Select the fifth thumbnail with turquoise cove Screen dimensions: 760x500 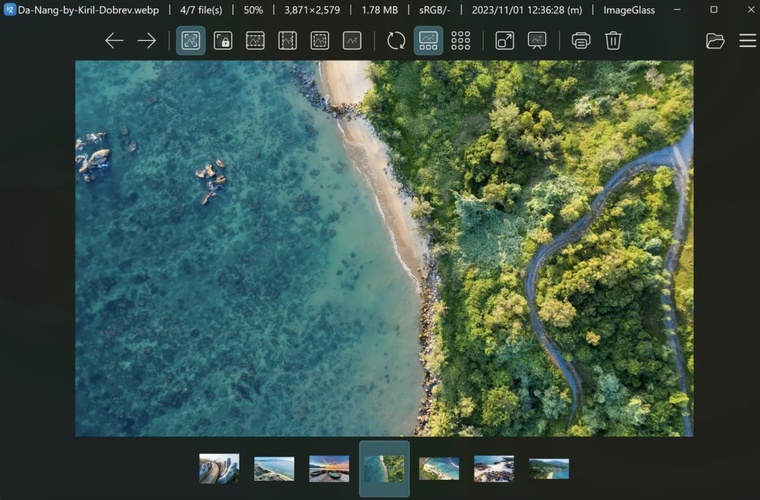pyautogui.click(x=439, y=469)
